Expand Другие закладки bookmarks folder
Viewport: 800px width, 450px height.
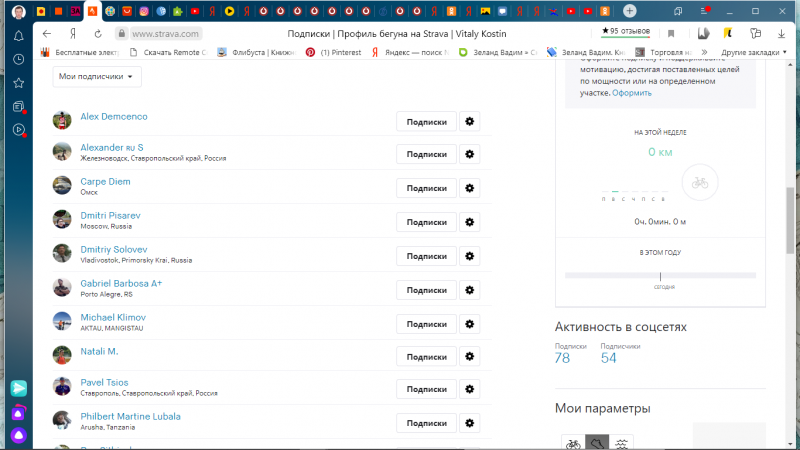pos(754,52)
